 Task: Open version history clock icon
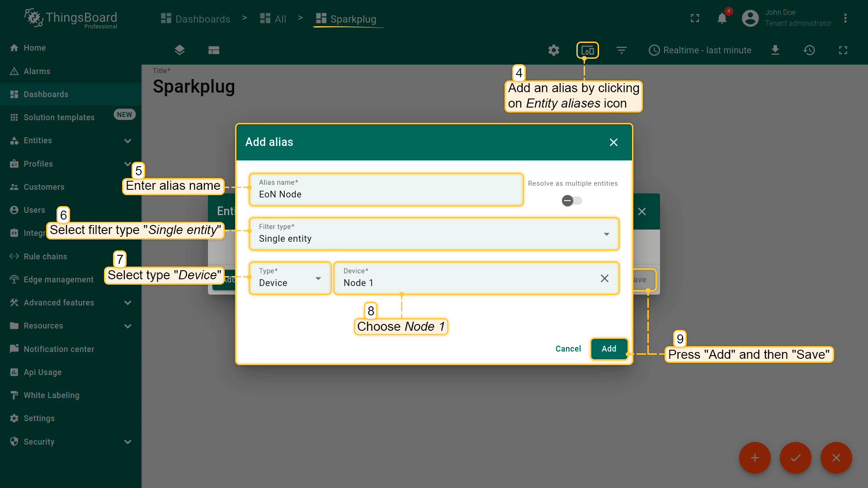coord(809,50)
